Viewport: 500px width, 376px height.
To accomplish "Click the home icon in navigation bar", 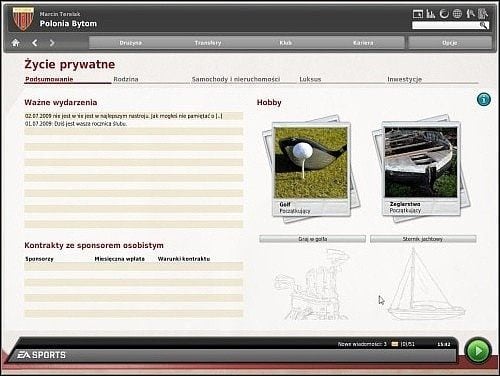I will tap(15, 43).
